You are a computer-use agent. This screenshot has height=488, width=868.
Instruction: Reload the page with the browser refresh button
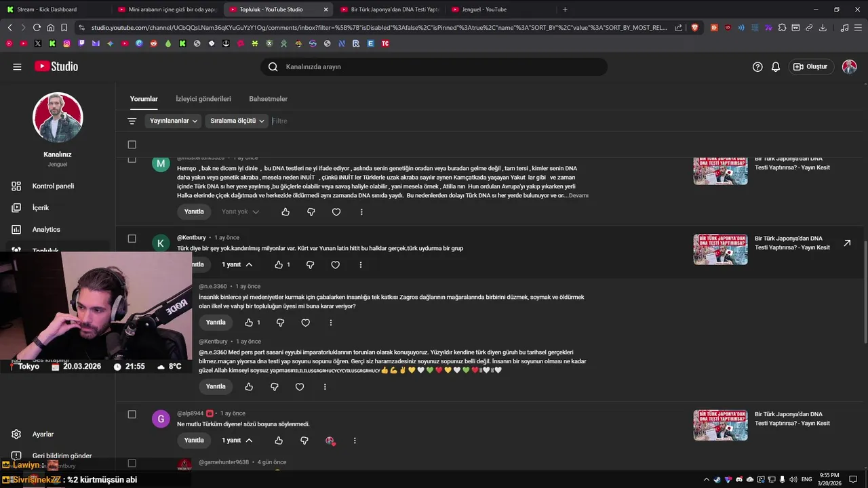point(37,28)
